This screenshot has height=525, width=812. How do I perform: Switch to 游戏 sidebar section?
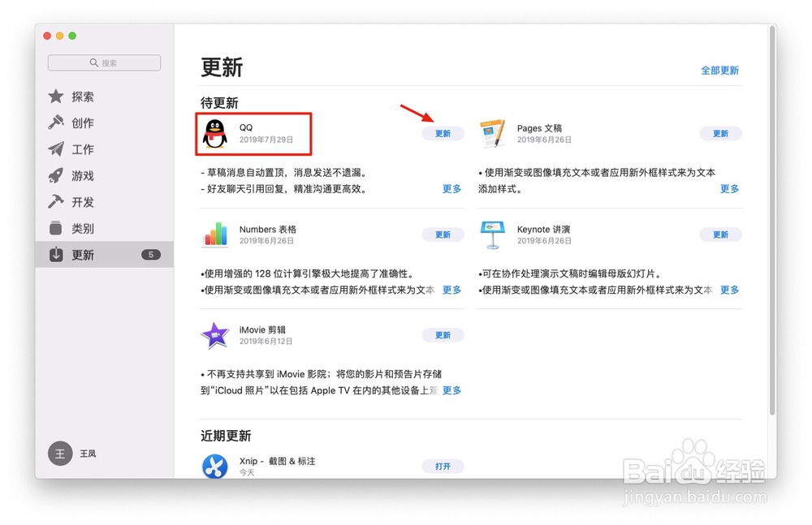[x=104, y=175]
